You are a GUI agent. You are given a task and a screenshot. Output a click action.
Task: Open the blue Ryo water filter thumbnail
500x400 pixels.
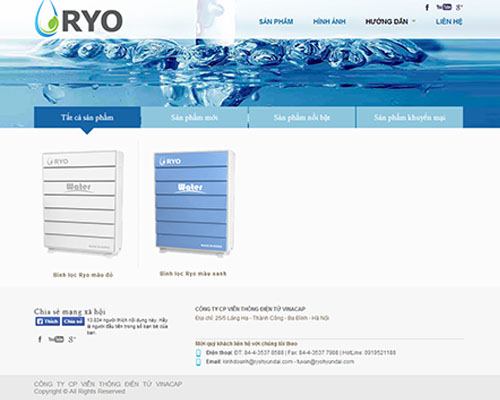194,203
